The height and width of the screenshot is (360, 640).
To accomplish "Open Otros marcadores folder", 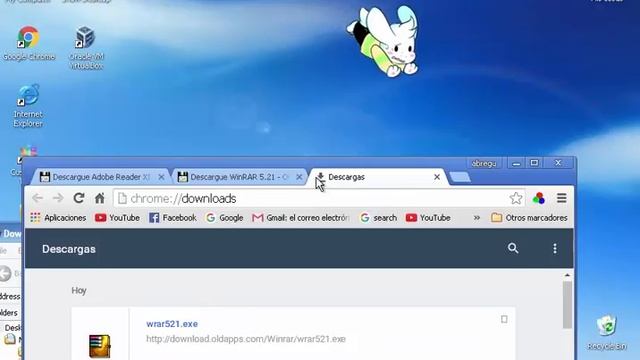I will pyautogui.click(x=529, y=218).
